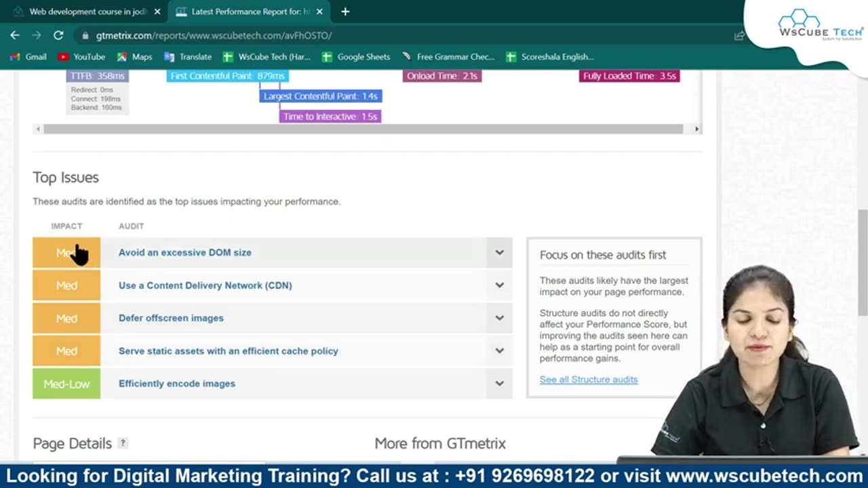
Task: Open YouTube bookmark
Action: (81, 57)
